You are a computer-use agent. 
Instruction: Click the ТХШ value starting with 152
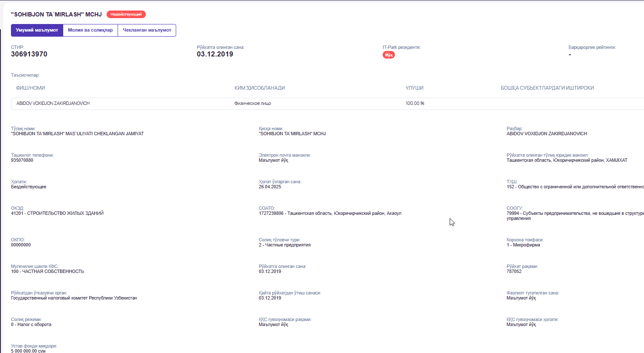click(x=575, y=187)
